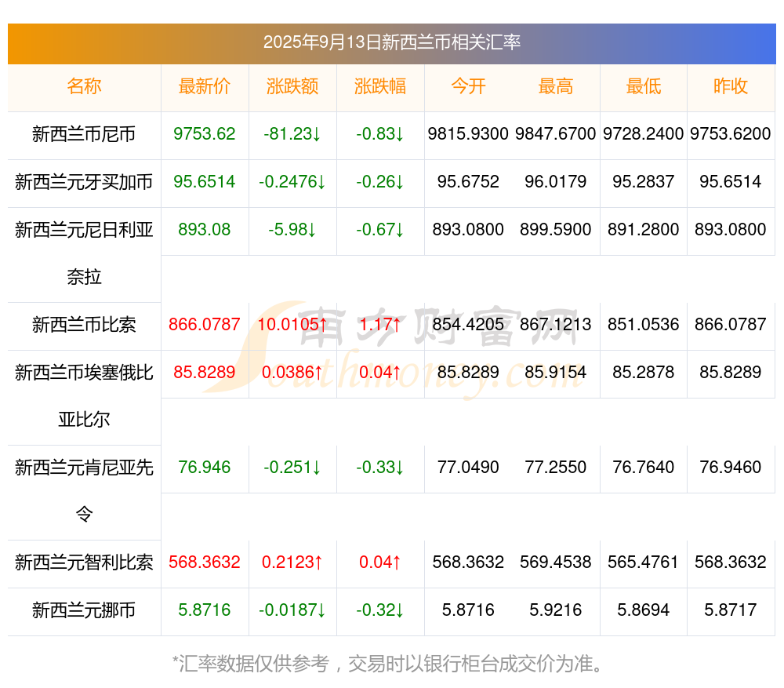Viewport: 784px width, 688px height.
Task: Click the latest price 95.6514 in green
Action: click(x=205, y=182)
